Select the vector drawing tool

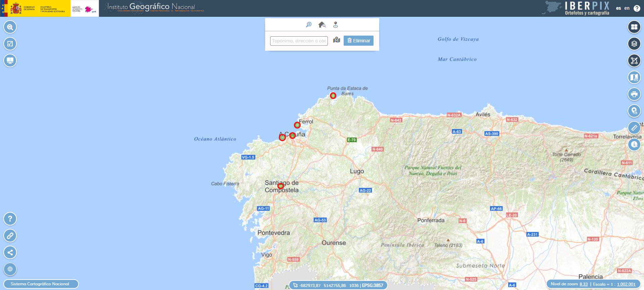[x=634, y=61]
